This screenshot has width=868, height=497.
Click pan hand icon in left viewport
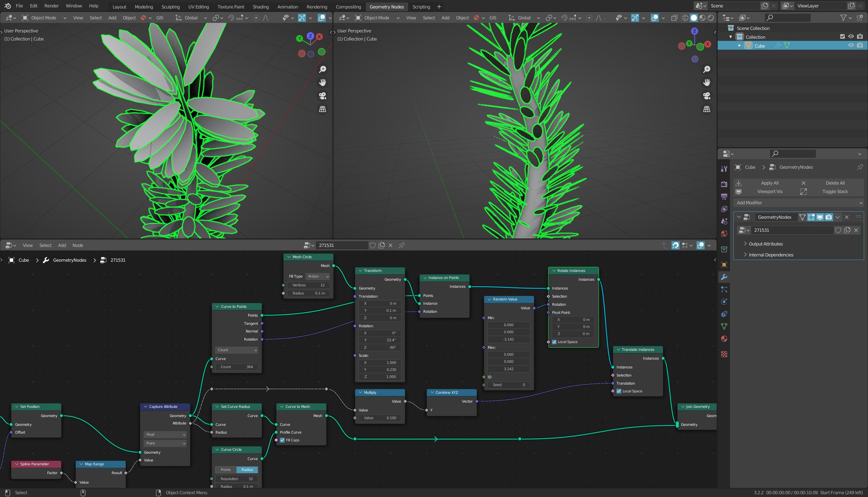click(322, 82)
